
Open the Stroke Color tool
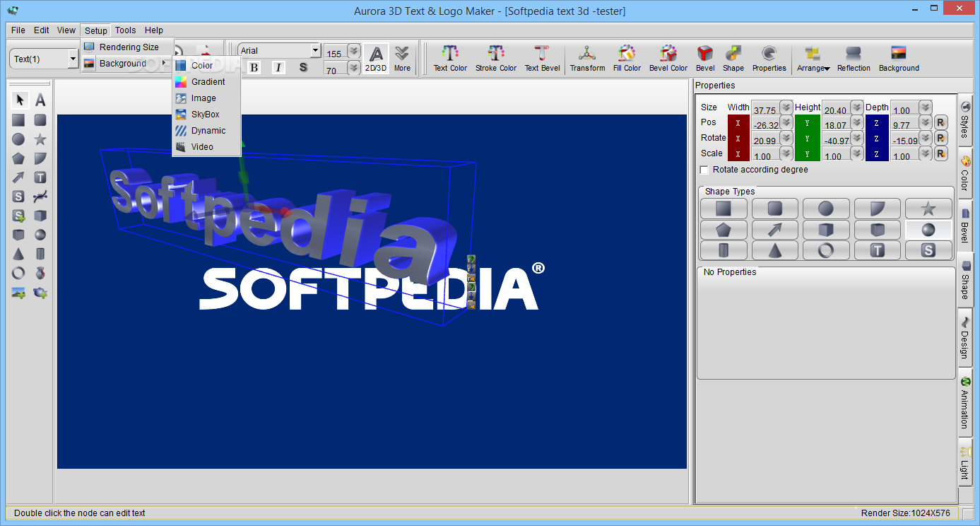point(496,59)
